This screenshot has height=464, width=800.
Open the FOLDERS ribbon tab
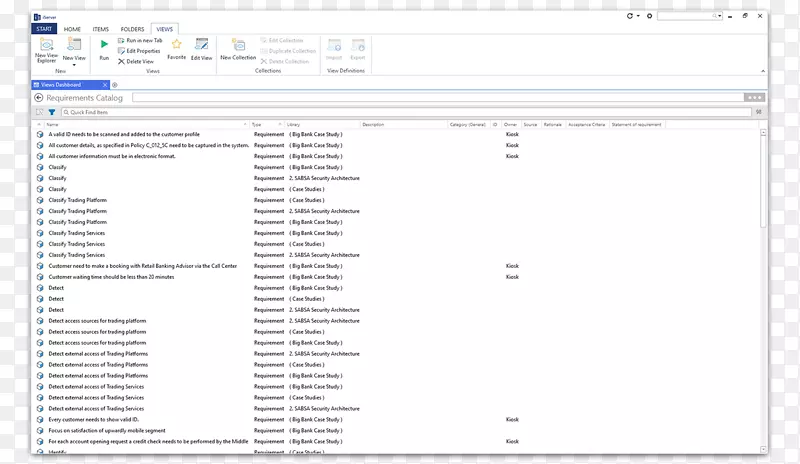pyautogui.click(x=132, y=30)
